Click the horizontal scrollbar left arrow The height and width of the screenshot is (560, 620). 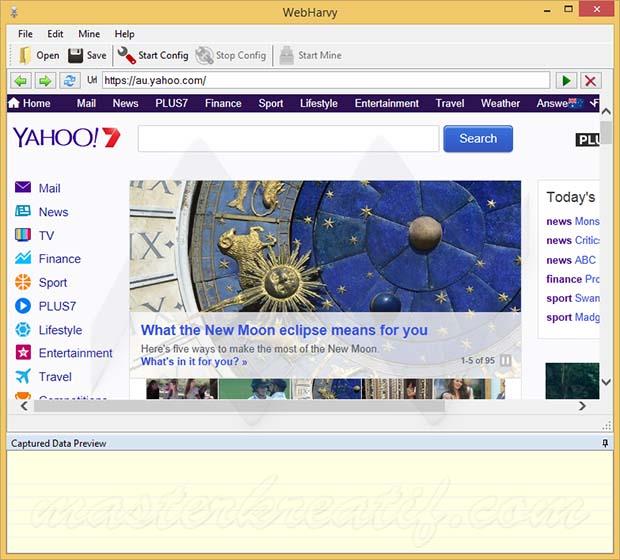(x=24, y=406)
